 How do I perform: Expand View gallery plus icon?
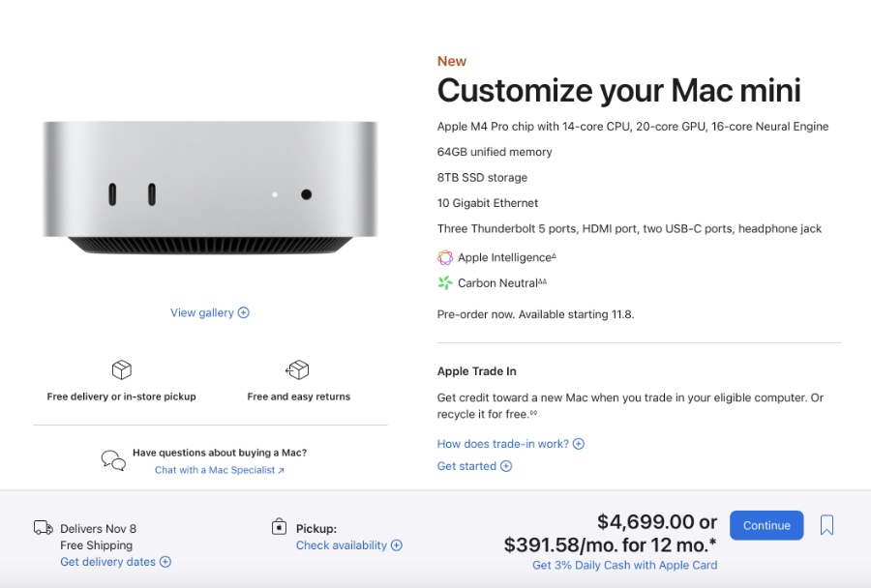[x=244, y=312]
